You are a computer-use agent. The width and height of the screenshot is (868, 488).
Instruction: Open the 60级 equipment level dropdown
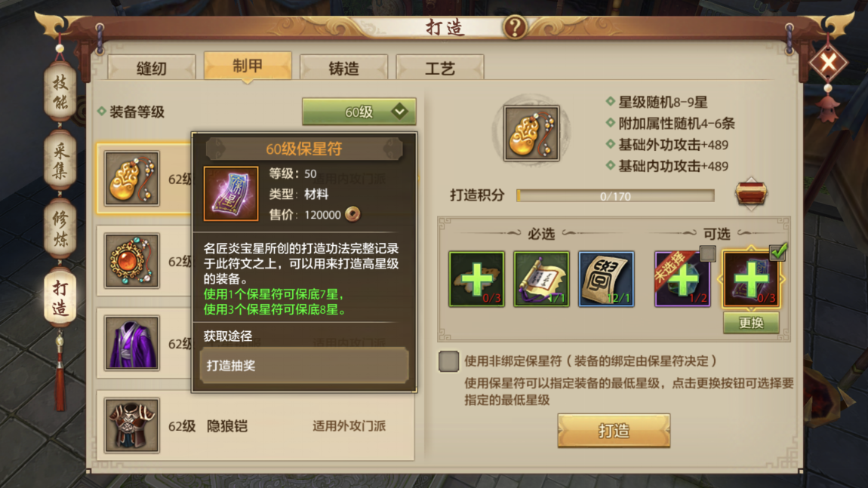tap(359, 112)
